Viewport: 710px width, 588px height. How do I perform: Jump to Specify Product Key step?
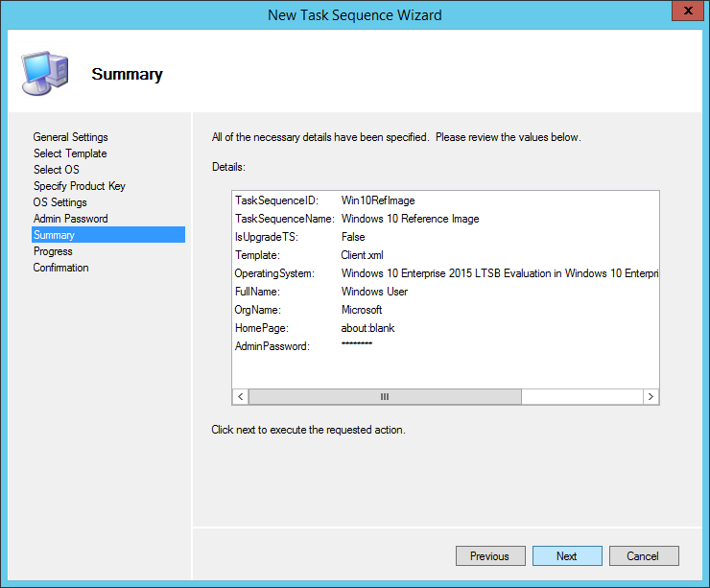(x=79, y=186)
